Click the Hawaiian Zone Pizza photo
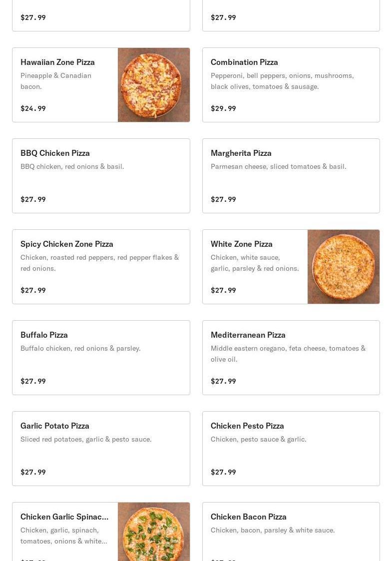This screenshot has height=561, width=392. (x=154, y=85)
